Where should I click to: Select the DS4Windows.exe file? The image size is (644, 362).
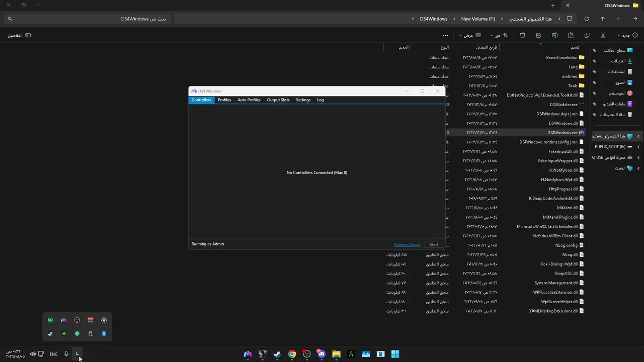click(x=566, y=133)
